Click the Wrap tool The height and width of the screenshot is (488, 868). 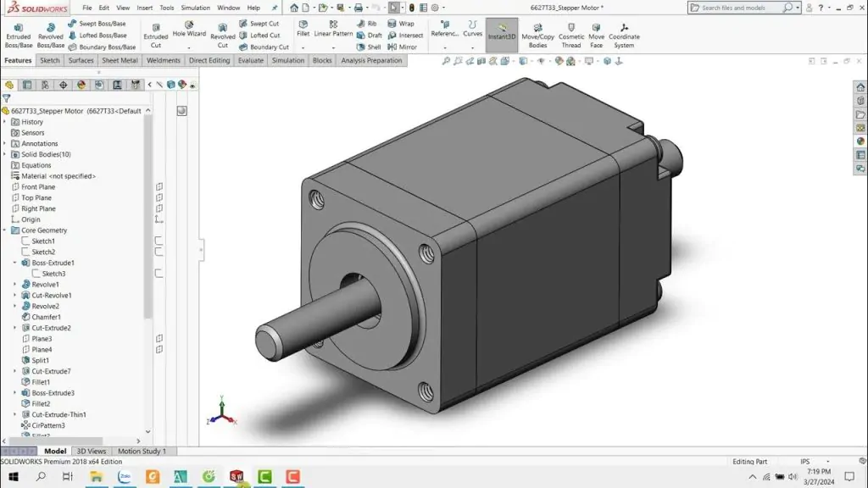(401, 24)
